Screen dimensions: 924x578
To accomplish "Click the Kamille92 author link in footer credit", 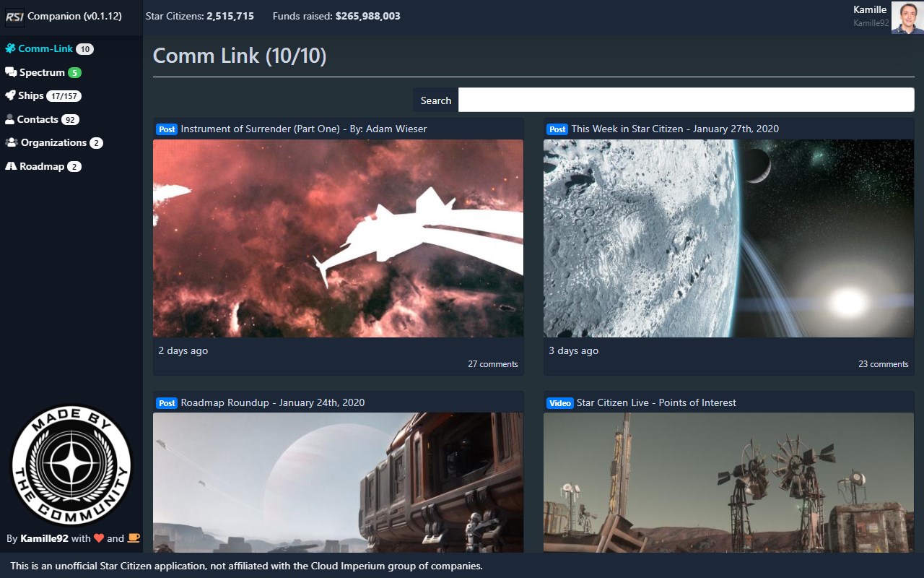I will click(44, 538).
